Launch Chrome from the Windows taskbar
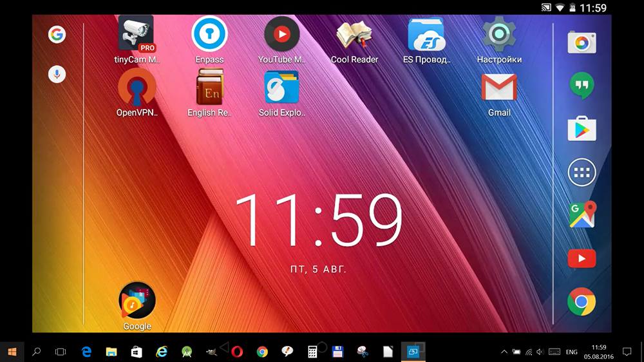The height and width of the screenshot is (362, 644). click(x=262, y=352)
